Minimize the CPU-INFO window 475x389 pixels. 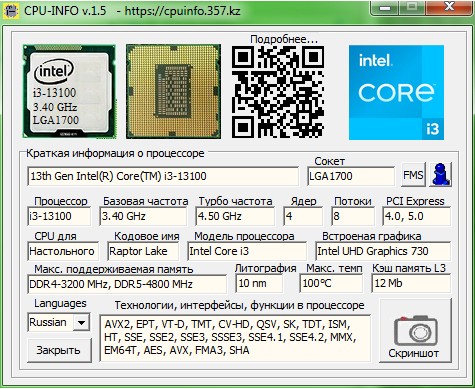click(x=385, y=7)
